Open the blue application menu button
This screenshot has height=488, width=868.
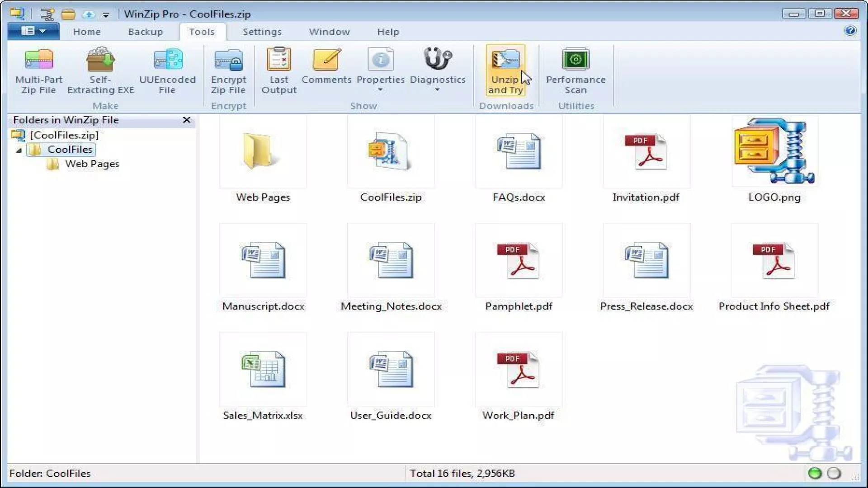(33, 31)
